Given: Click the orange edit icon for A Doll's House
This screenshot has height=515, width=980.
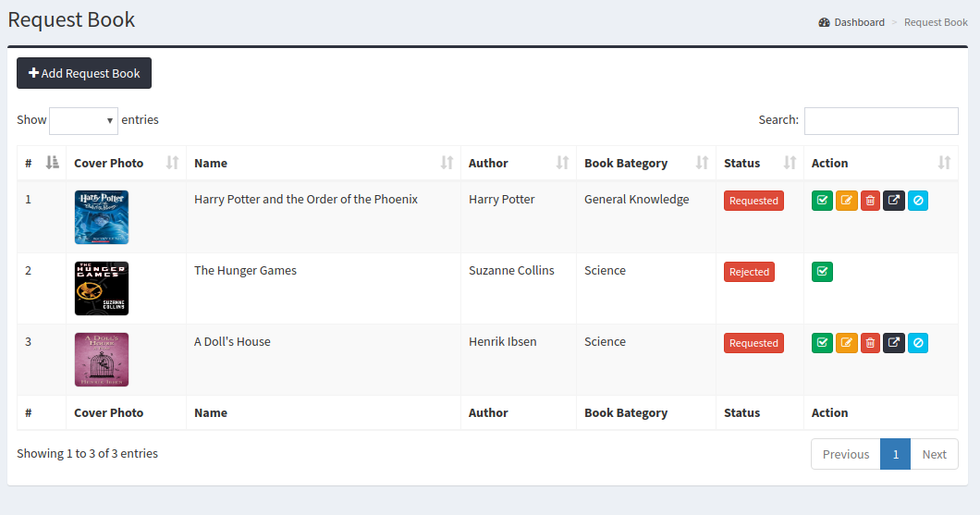Looking at the screenshot, I should (x=846, y=343).
